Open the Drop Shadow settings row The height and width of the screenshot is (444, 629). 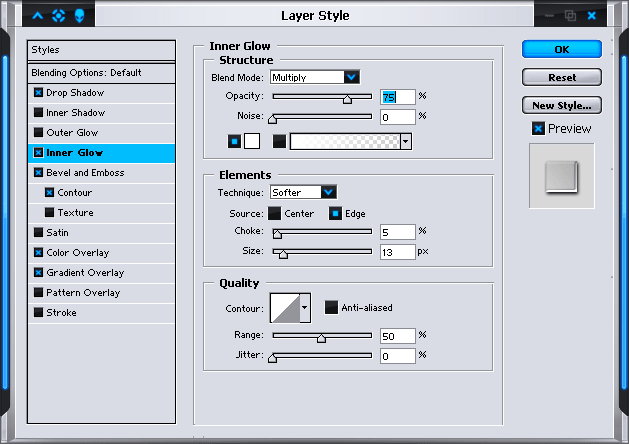[x=101, y=93]
